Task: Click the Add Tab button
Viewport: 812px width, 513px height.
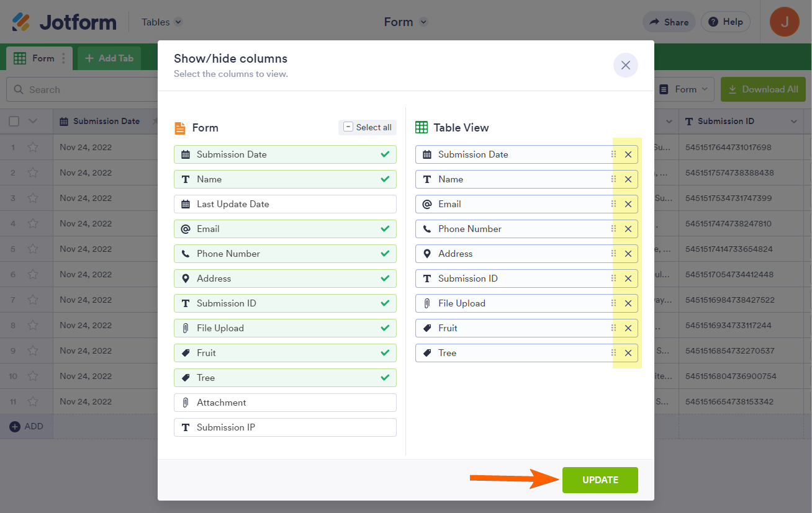Action: coord(109,58)
